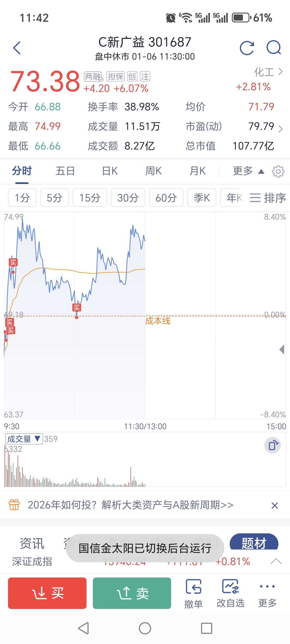290x644 pixels.
Task: Expand the side panel triangle arrow
Action: pos(282,349)
